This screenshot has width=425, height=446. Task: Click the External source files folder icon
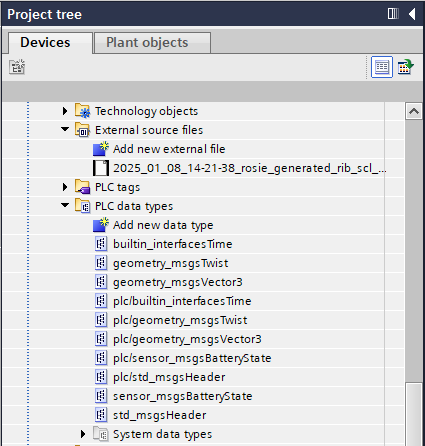click(x=82, y=130)
